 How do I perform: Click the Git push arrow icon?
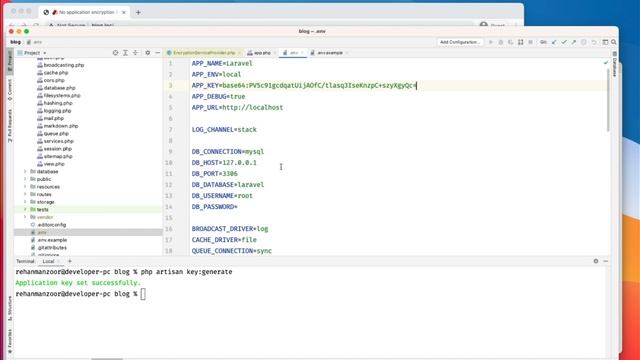573,42
